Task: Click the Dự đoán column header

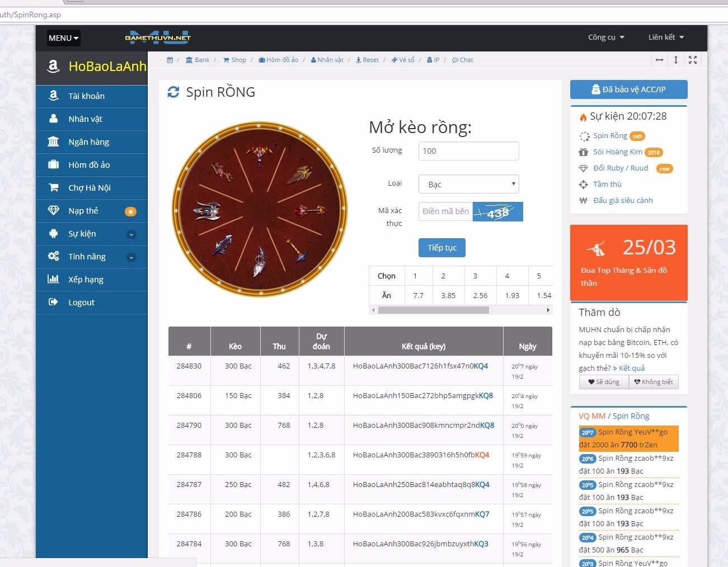Action: pos(321,342)
